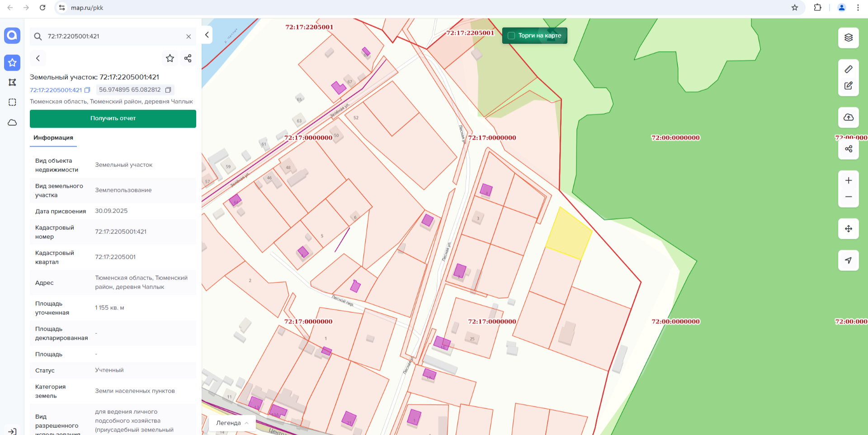This screenshot has height=435, width=868.
Task: Clear the search field text
Action: pos(189,37)
